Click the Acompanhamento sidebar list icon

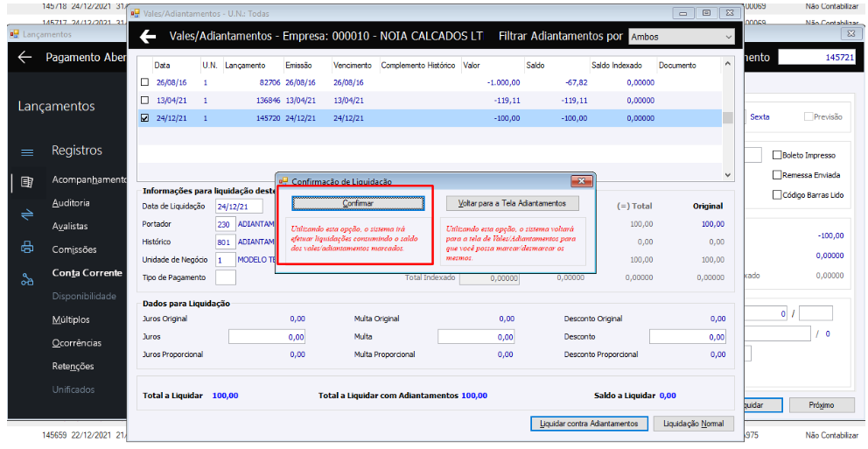[x=27, y=181]
